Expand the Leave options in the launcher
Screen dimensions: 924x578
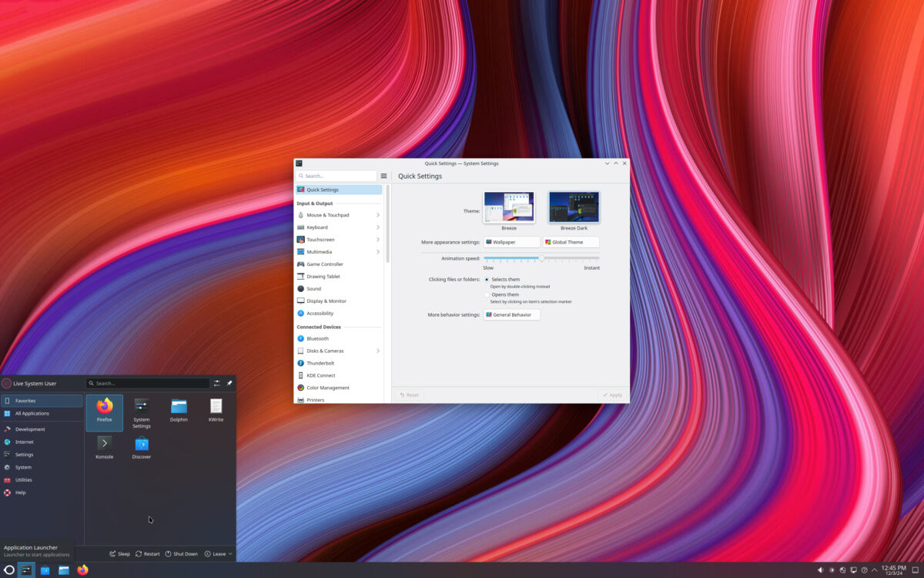tap(218, 553)
